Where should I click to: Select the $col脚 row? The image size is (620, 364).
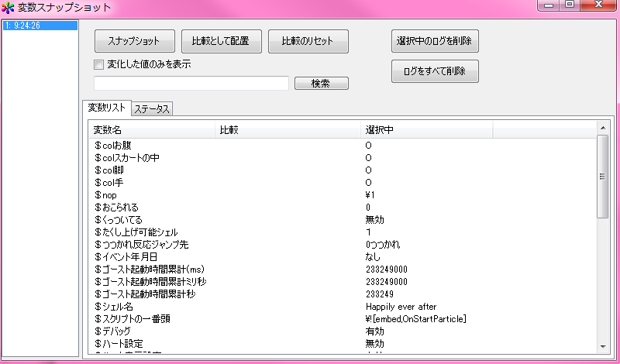pos(343,170)
